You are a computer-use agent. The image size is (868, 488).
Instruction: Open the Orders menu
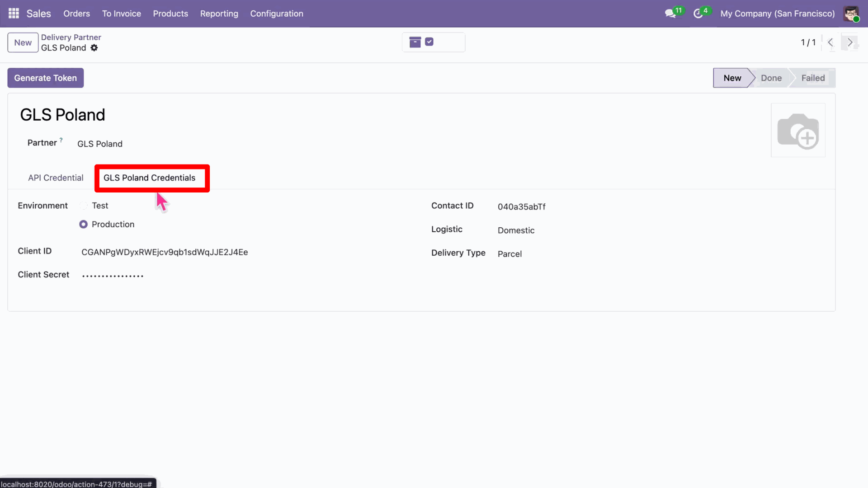click(x=76, y=14)
